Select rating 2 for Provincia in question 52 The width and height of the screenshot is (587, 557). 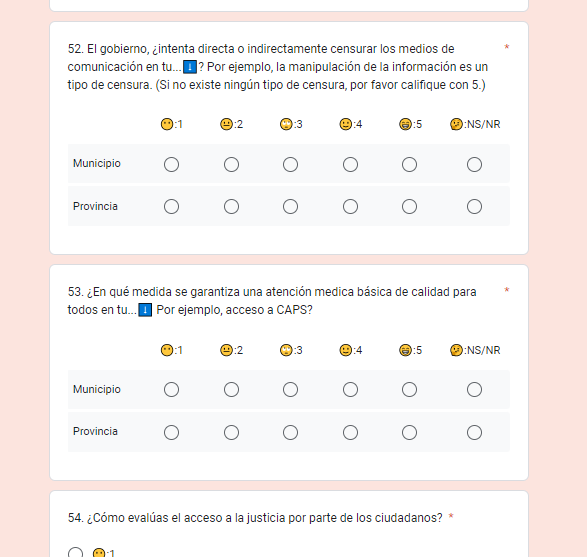(x=231, y=207)
